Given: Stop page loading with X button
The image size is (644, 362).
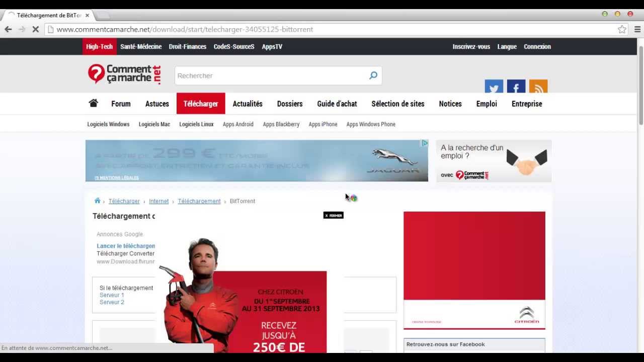Looking at the screenshot, I should (35, 29).
